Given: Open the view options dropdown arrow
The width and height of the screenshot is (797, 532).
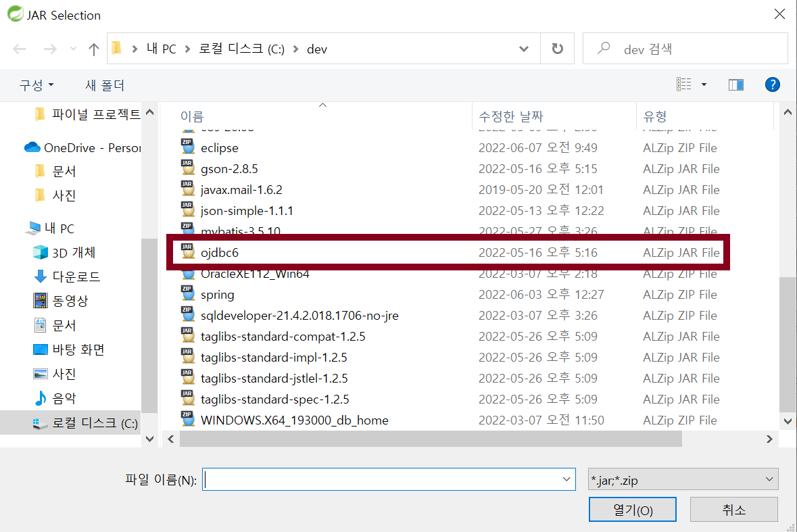Looking at the screenshot, I should coord(704,84).
